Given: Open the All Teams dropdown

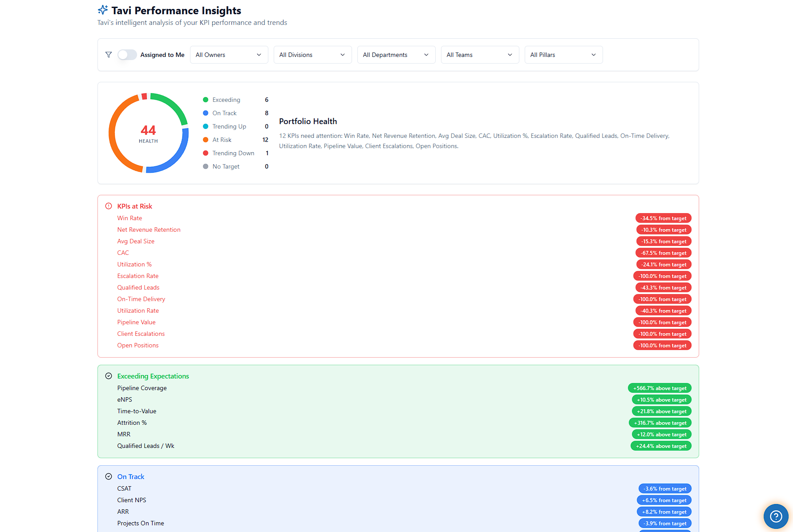Looking at the screenshot, I should [480, 55].
